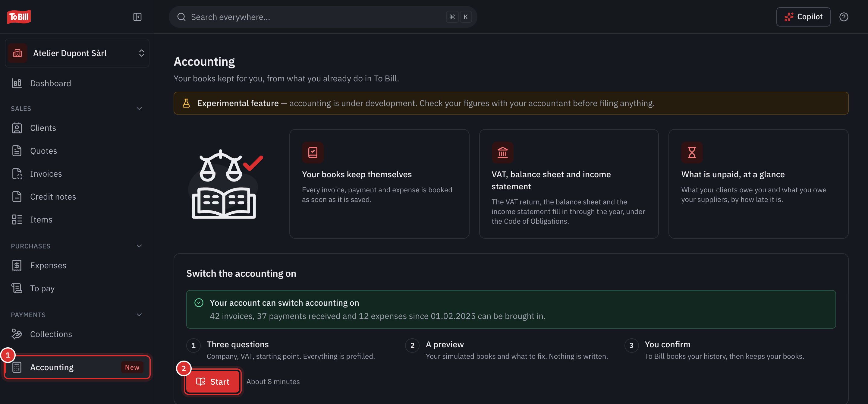Screen dimensions: 868x404
Task: Click the New badge beside Accounting
Action: (x=132, y=367)
